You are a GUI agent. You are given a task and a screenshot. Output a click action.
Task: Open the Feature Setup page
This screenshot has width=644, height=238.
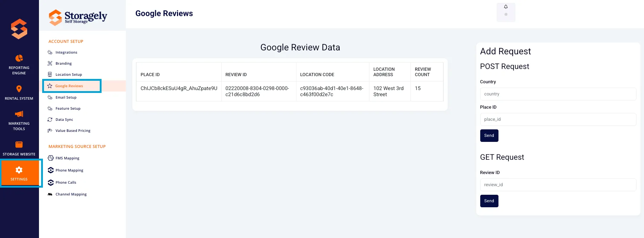point(68,109)
